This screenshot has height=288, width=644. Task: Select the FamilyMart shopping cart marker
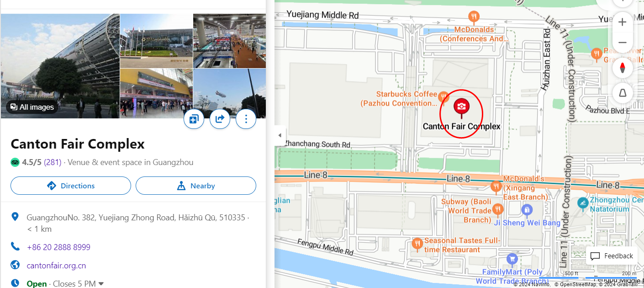point(512,259)
